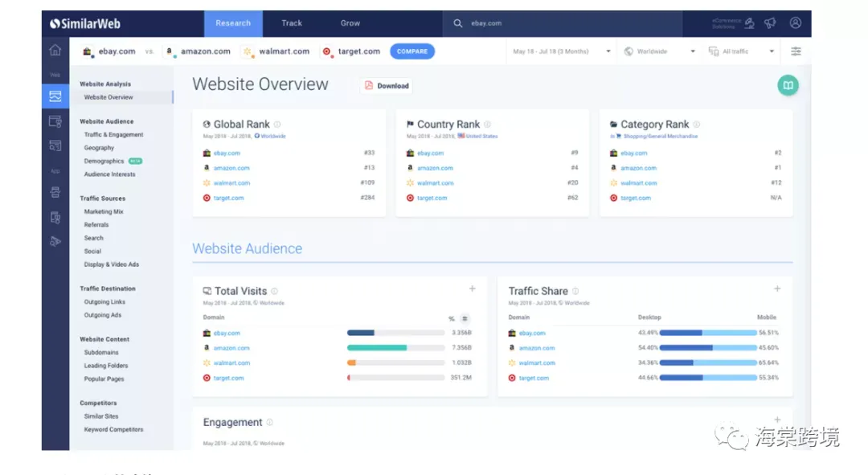This screenshot has width=868, height=475.
Task: Download the Website Overview report
Action: 387,86
